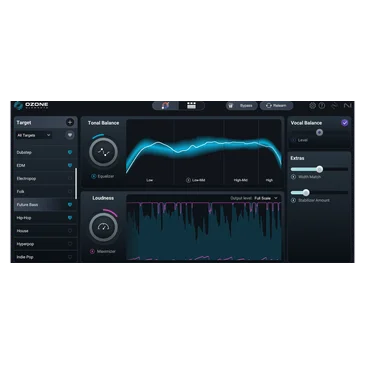Select the Folk target
Image resolution: width=365 pixels, height=365 pixels.
[x=45, y=192]
